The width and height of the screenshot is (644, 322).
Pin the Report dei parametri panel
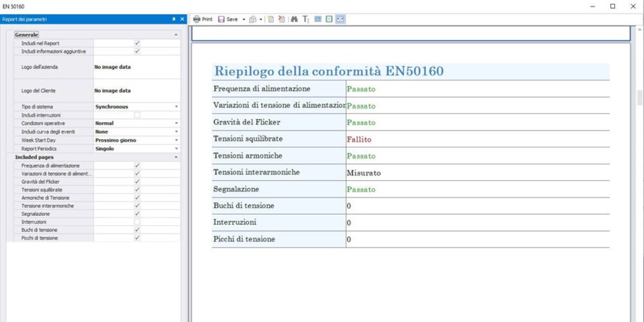(x=174, y=19)
